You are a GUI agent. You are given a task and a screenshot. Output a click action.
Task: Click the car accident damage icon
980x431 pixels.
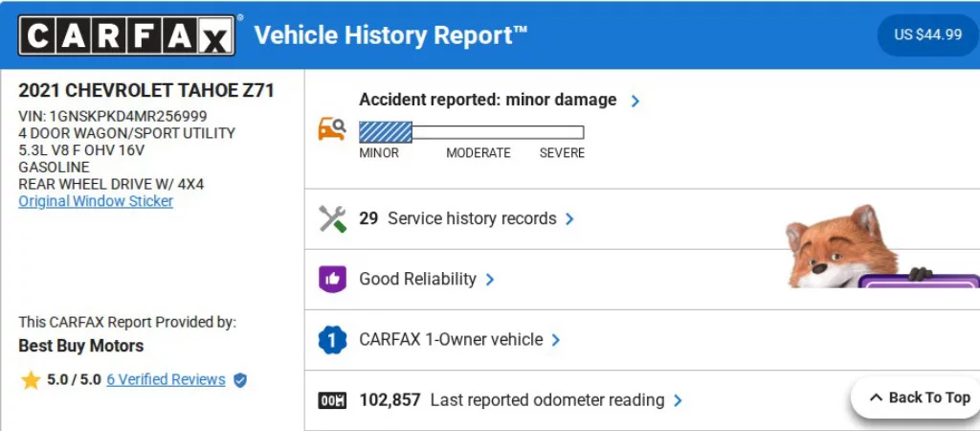331,129
